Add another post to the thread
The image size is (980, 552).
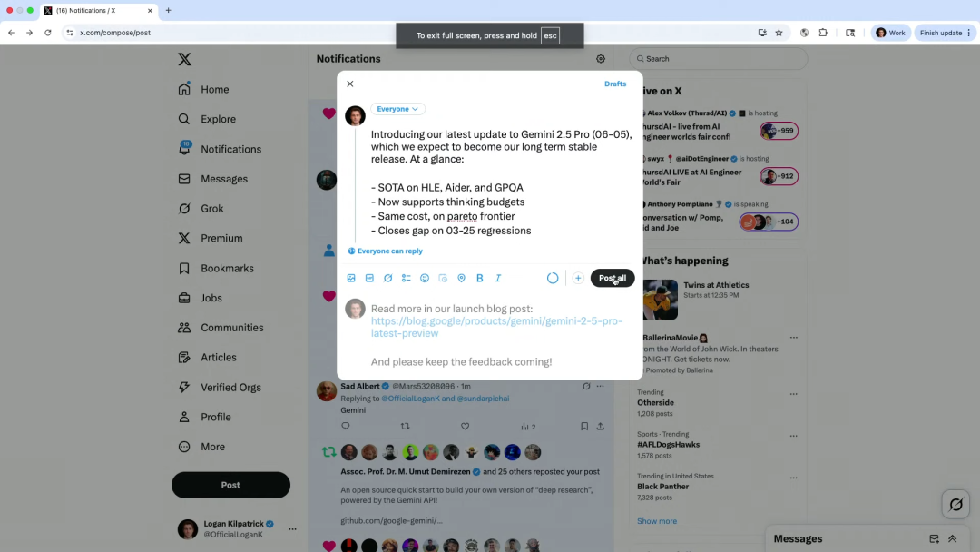point(578,278)
